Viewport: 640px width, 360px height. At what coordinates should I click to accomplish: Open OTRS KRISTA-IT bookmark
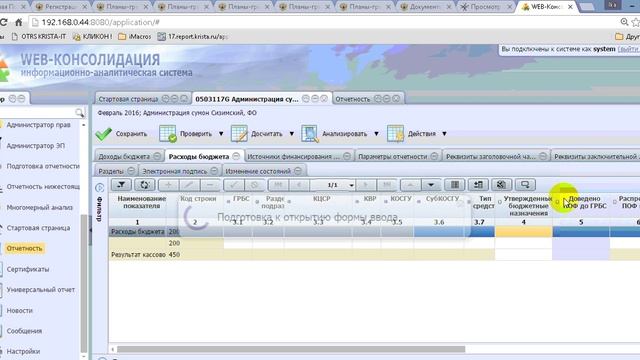coord(39,37)
